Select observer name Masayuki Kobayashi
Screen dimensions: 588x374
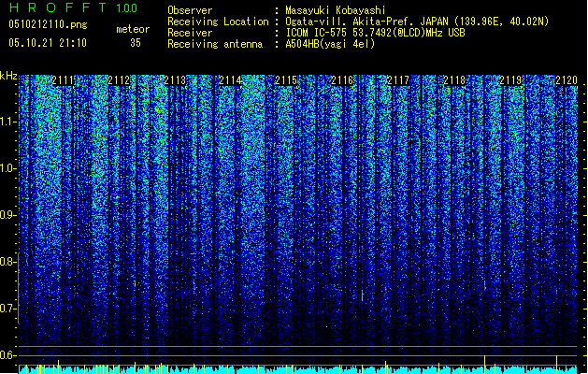pyautogui.click(x=336, y=10)
